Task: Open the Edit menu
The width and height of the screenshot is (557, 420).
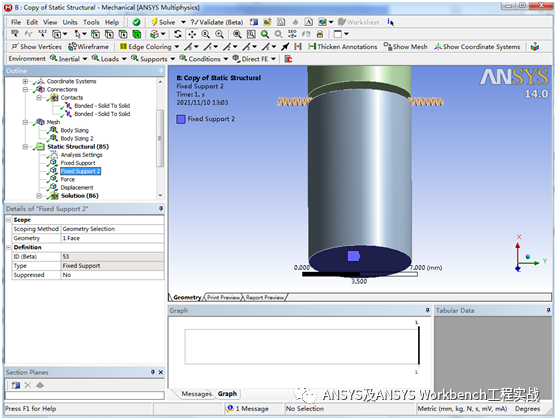Action: pyautogui.click(x=32, y=22)
